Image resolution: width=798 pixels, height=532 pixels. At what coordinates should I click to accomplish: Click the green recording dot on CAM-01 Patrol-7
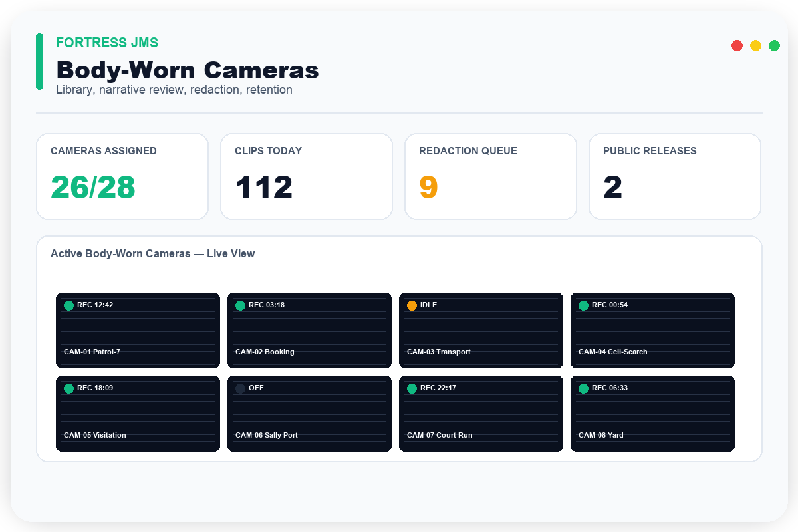coord(68,305)
